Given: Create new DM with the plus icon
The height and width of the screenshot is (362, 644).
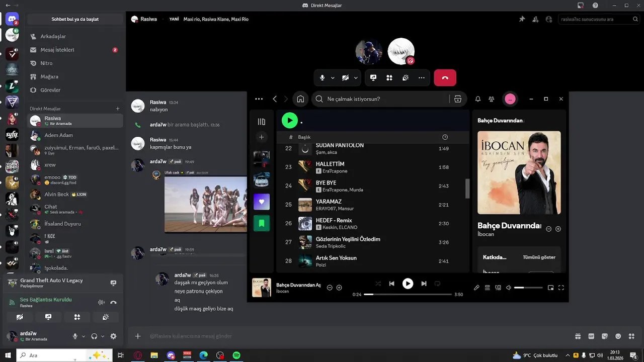Looking at the screenshot, I should (118, 109).
